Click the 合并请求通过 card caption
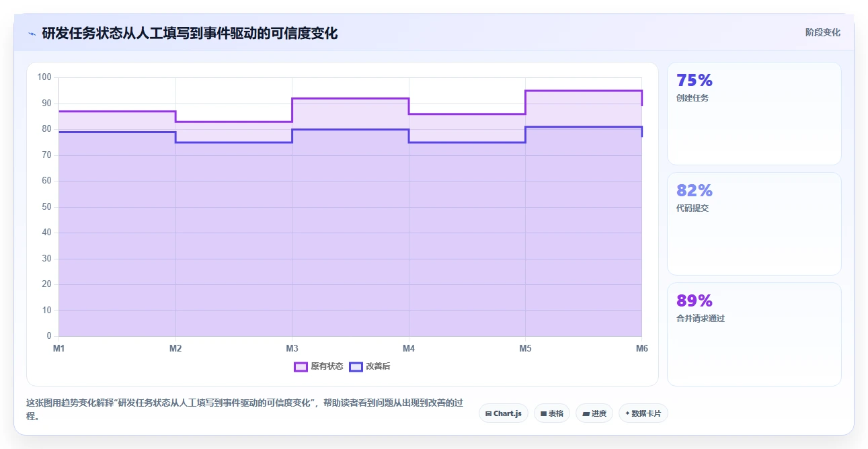This screenshot has height=449, width=868. (x=701, y=319)
